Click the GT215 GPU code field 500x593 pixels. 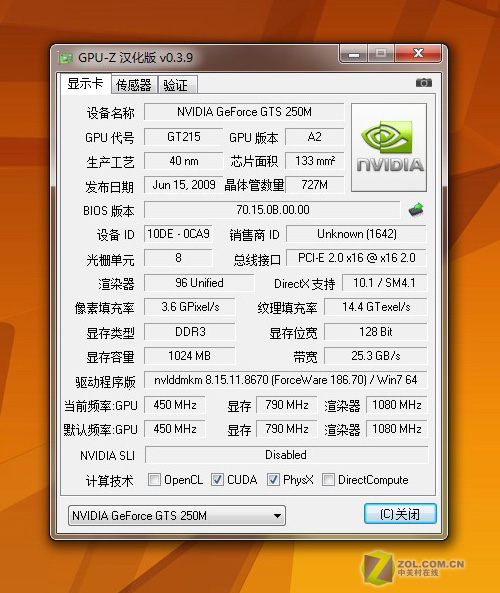pos(183,137)
